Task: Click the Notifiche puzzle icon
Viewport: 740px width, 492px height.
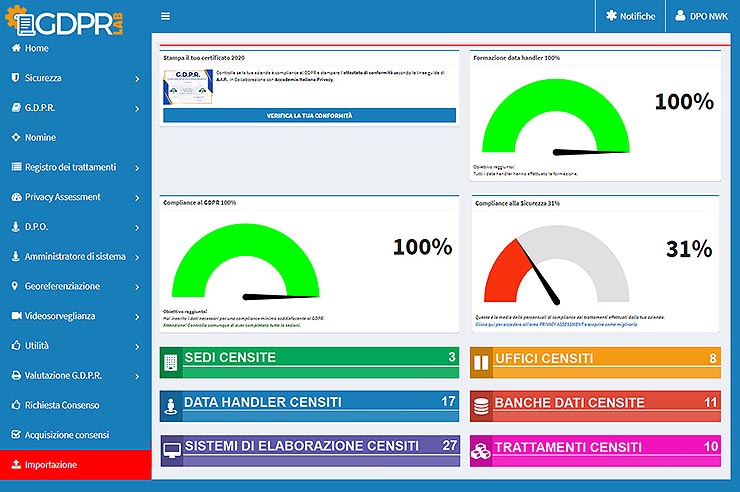Action: click(610, 16)
